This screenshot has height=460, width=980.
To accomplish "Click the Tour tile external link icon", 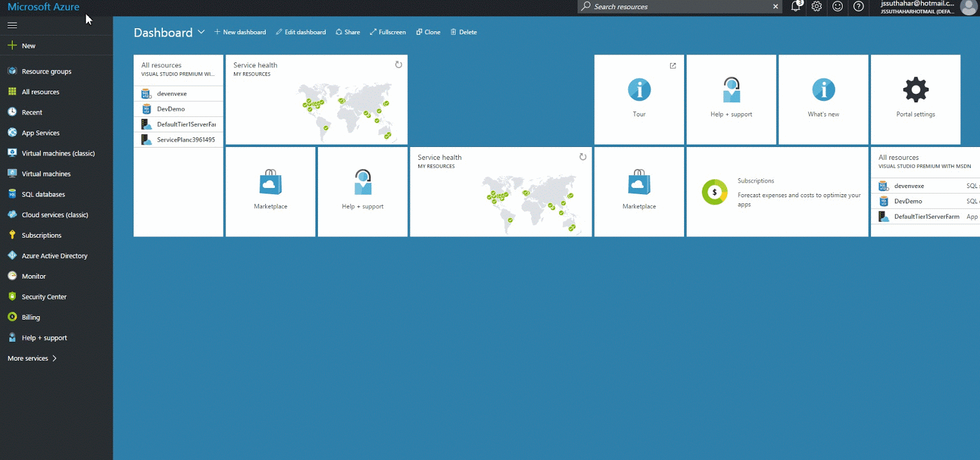I will (x=673, y=66).
